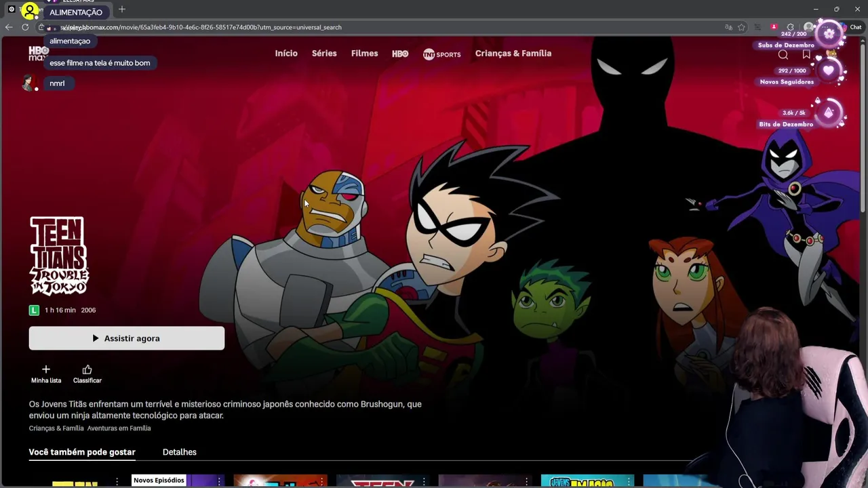Screen dimensions: 868x488
Task: Open the Filmes navigation item
Action: pyautogui.click(x=365, y=53)
